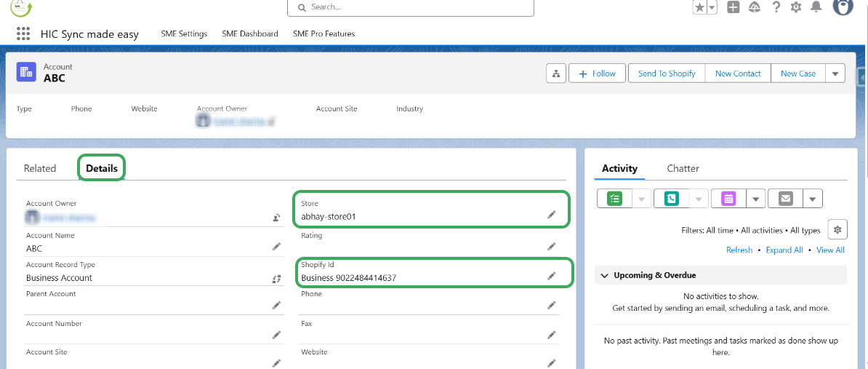Edit the Store field pencil
Screen dimensions: 868x369
551,215
